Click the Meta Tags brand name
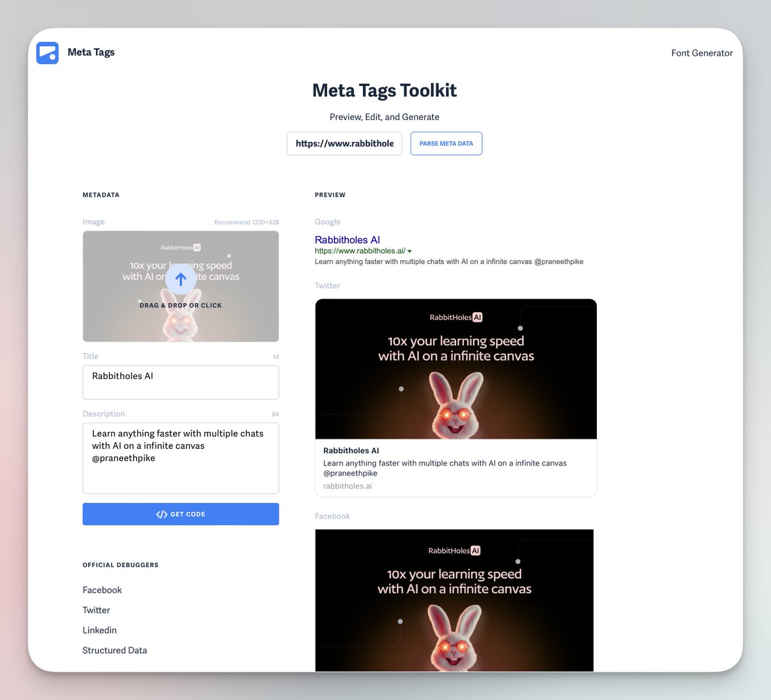Viewport: 771px width, 700px height. pyautogui.click(x=91, y=52)
